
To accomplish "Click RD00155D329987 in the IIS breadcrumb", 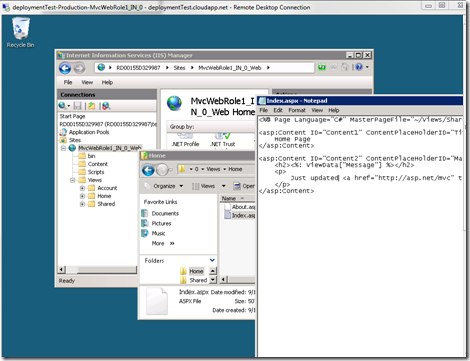I will coord(138,68).
